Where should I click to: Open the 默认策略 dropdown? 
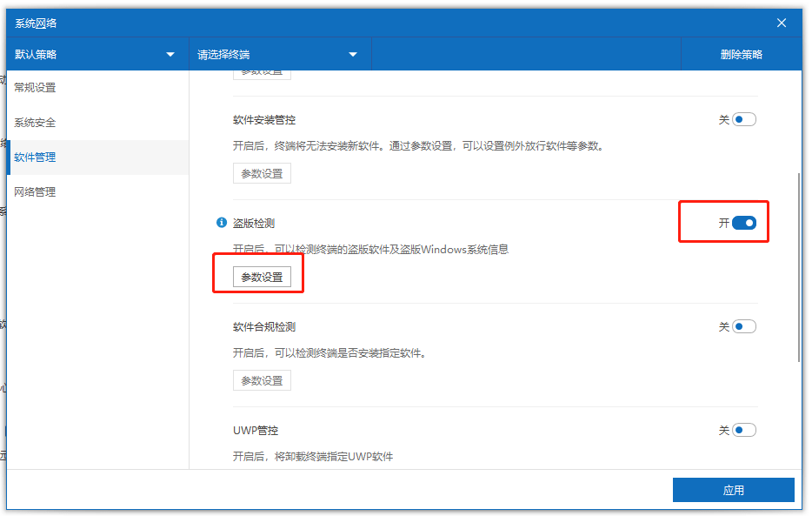tap(98, 55)
